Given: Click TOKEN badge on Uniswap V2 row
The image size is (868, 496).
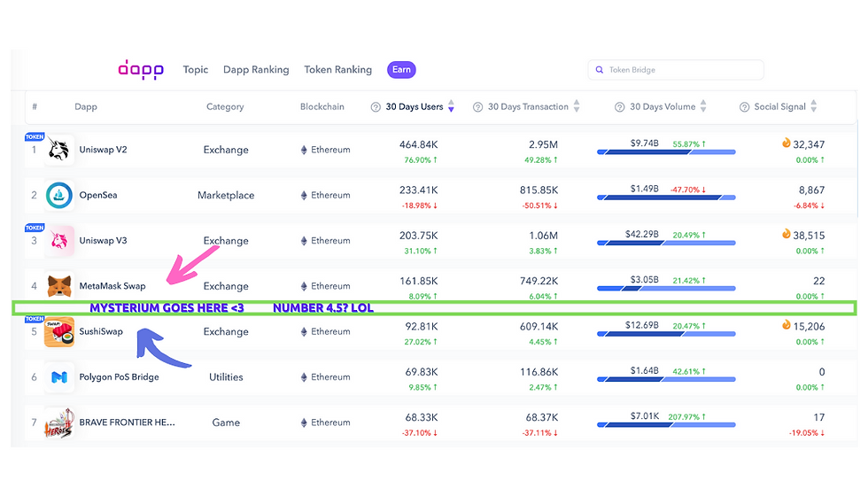Looking at the screenshot, I should click(35, 136).
